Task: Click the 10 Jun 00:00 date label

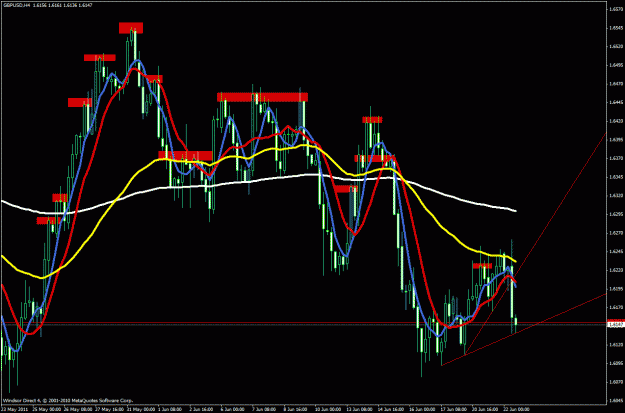Action: (x=328, y=409)
